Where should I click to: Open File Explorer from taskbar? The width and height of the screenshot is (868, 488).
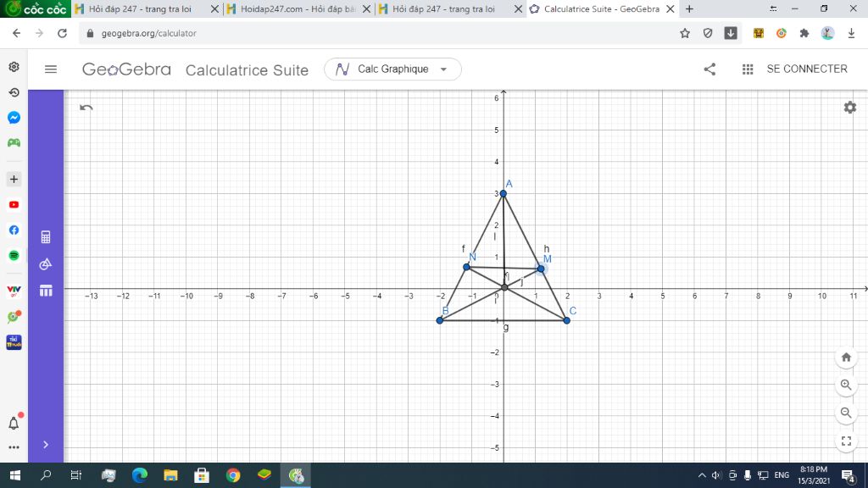tap(170, 475)
